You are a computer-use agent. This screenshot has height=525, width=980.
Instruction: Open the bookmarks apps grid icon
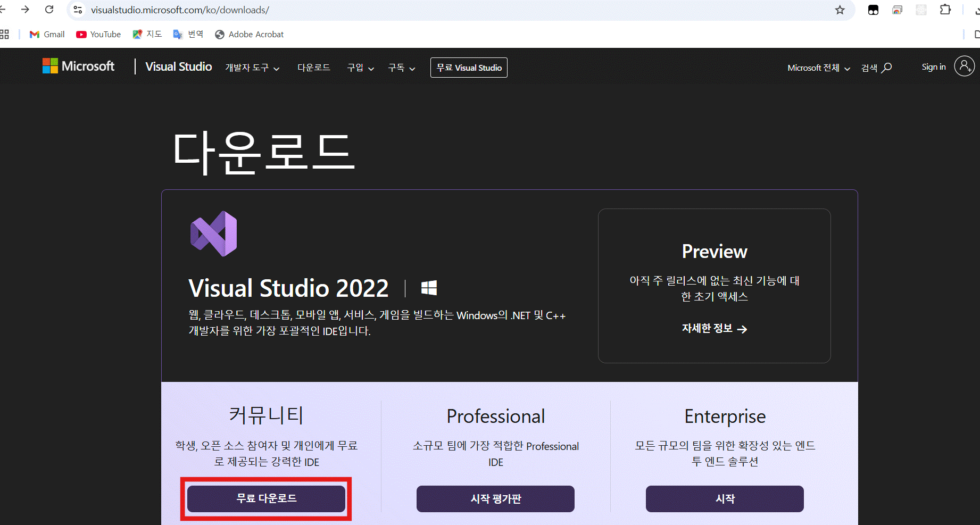(5, 34)
